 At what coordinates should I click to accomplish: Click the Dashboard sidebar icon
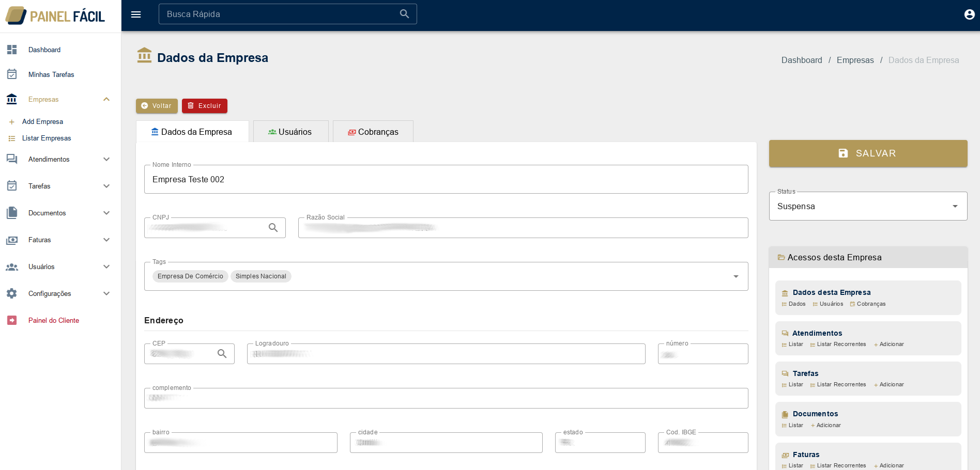pyautogui.click(x=12, y=50)
